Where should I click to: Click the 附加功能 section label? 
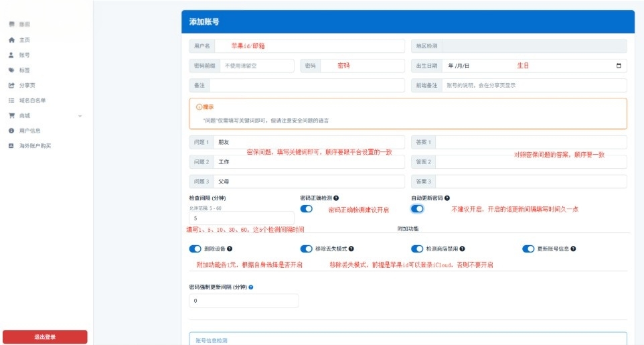tap(408, 229)
